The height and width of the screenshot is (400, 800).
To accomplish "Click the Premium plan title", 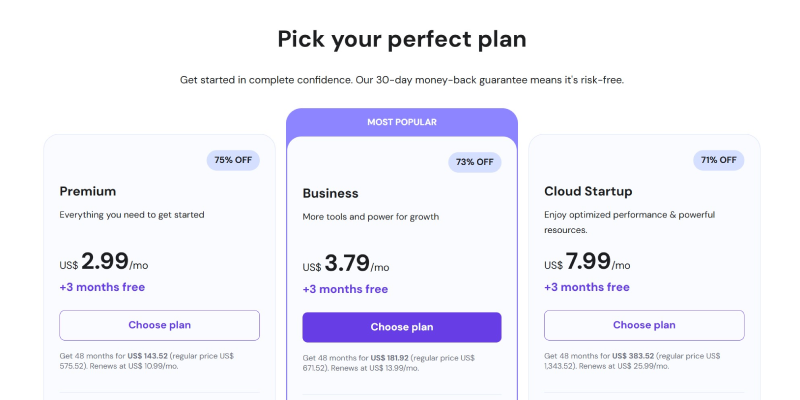I will click(x=88, y=191).
